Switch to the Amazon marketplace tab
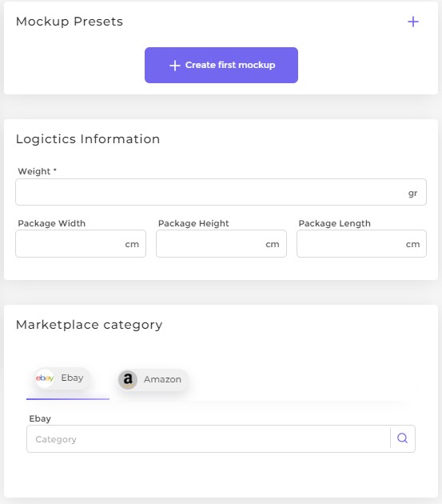The width and height of the screenshot is (442, 504). click(153, 380)
